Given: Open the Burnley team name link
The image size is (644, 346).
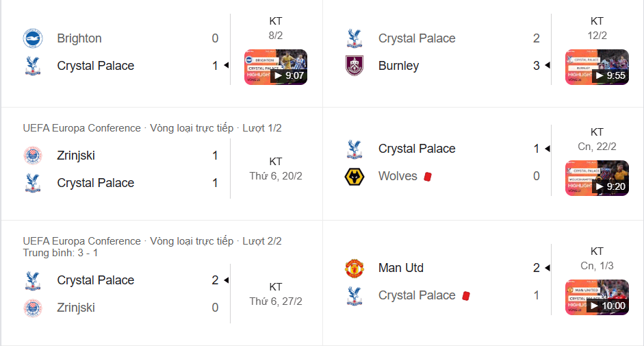Looking at the screenshot, I should (398, 66).
